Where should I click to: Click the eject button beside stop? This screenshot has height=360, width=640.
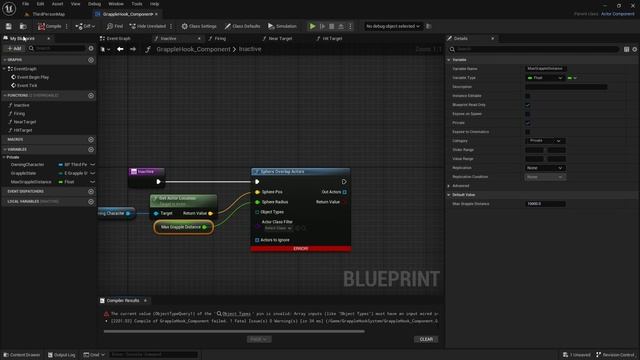click(341, 26)
